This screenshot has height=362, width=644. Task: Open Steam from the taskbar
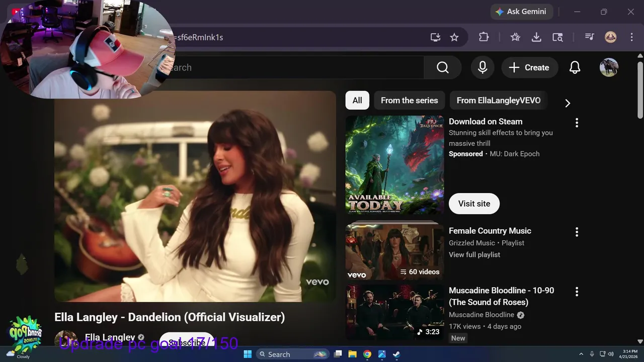click(396, 354)
